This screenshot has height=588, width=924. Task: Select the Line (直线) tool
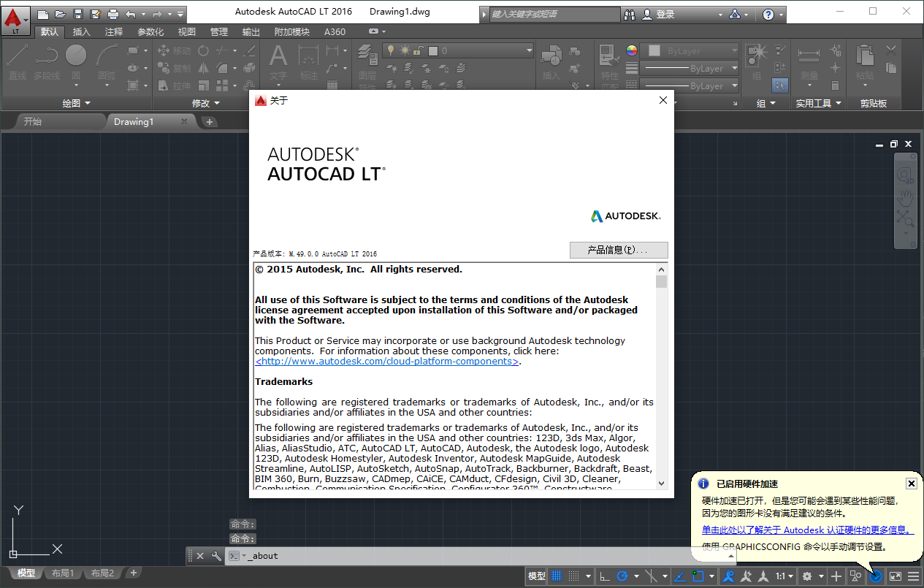18,62
